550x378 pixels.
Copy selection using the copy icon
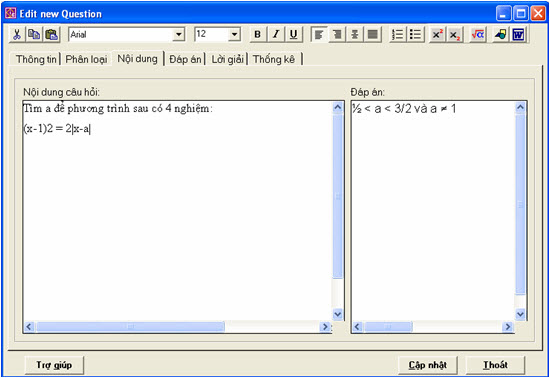click(34, 35)
